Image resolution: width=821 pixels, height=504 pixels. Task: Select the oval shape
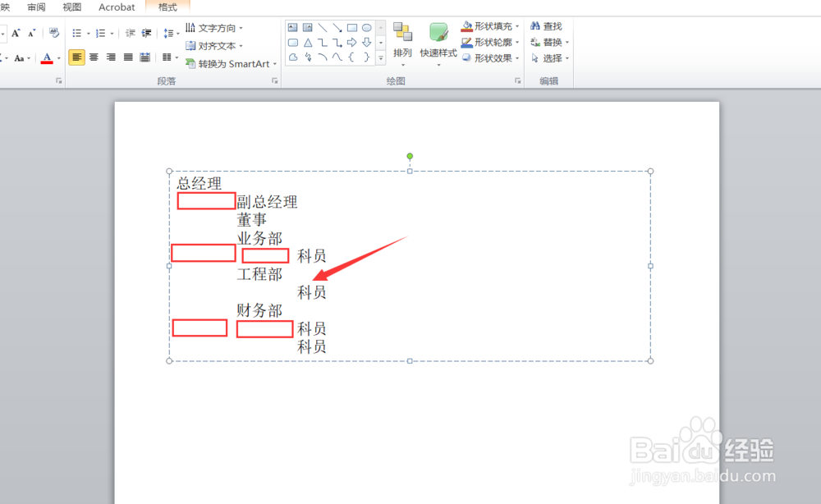point(366,28)
